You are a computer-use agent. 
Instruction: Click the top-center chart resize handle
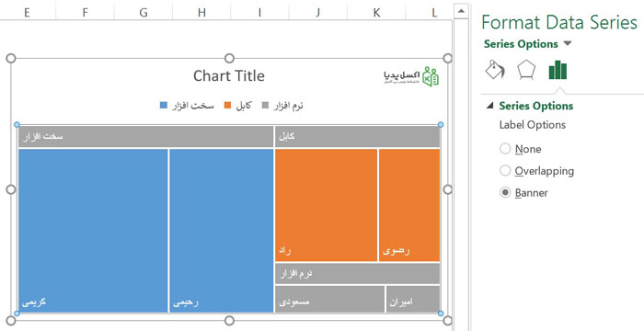(x=230, y=58)
